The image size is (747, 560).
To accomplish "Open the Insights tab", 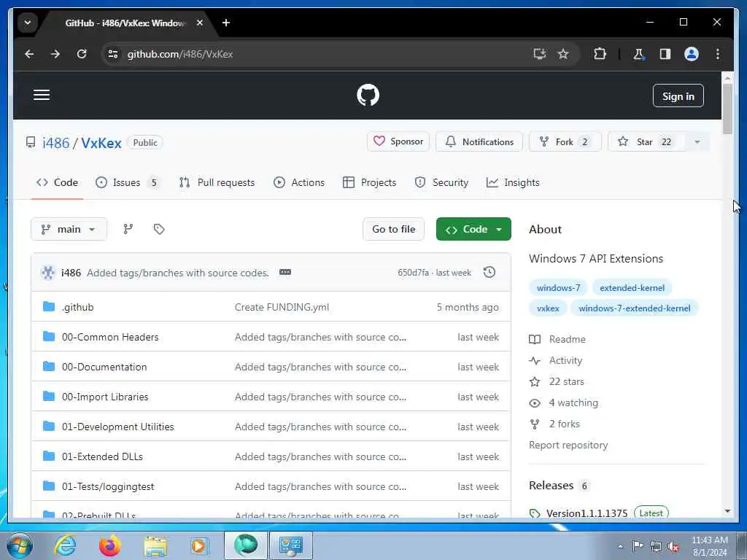I will (513, 182).
